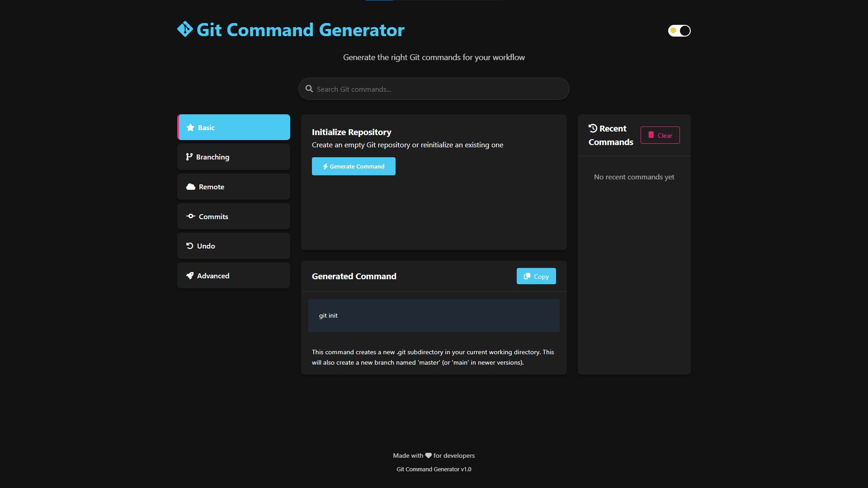This screenshot has height=488, width=868.
Task: Select the Basic category tab
Action: [x=234, y=127]
